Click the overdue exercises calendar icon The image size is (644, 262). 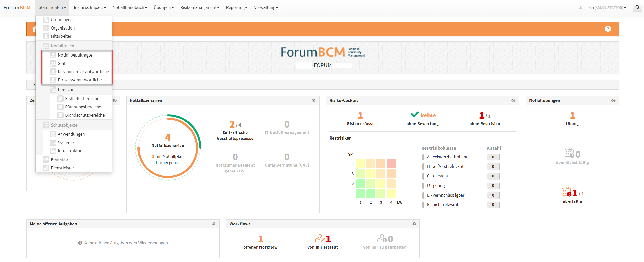(x=566, y=192)
